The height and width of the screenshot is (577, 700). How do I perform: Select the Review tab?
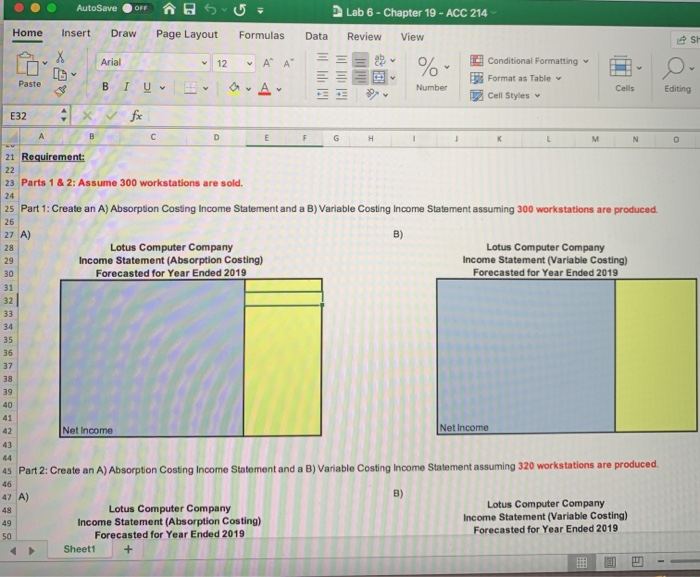(x=364, y=37)
